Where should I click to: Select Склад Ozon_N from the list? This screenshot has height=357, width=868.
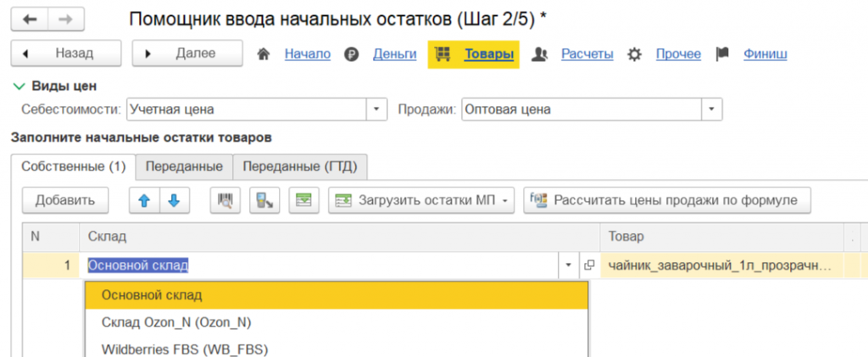177,321
